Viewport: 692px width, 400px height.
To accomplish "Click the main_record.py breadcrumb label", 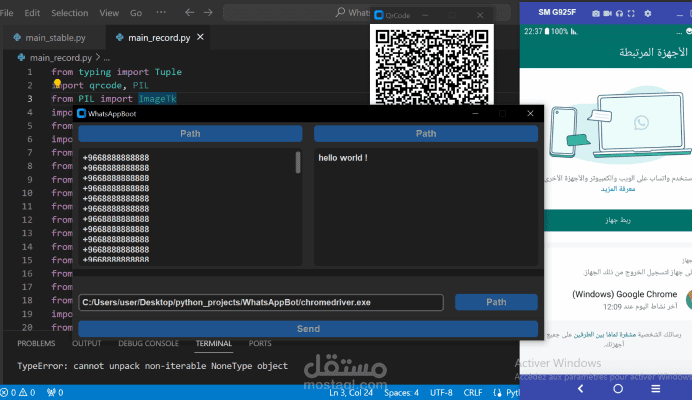I will tap(61, 57).
